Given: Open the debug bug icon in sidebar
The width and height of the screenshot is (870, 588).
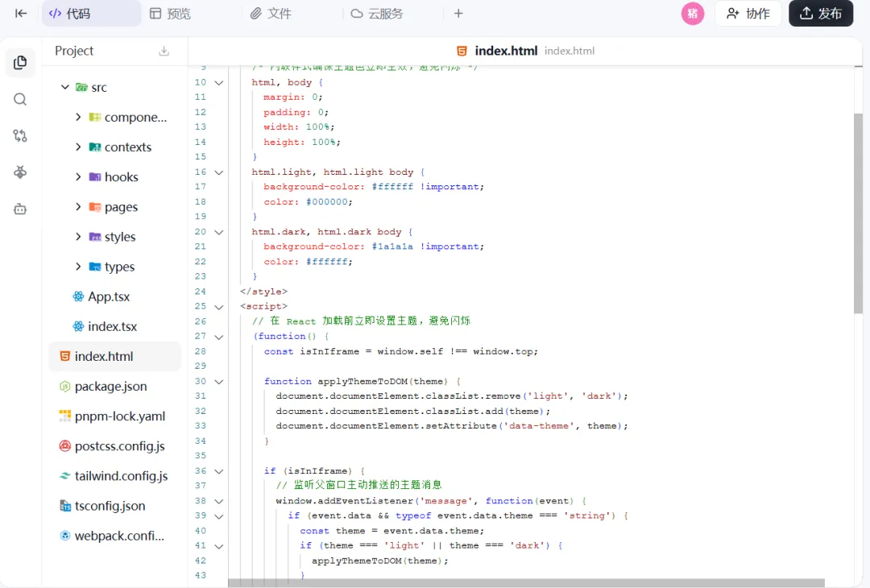Looking at the screenshot, I should [20, 172].
